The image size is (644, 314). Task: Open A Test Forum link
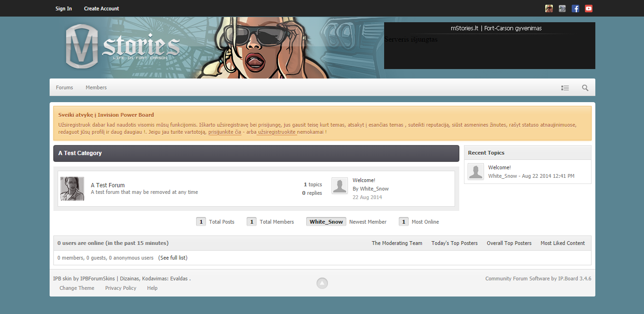[108, 185]
